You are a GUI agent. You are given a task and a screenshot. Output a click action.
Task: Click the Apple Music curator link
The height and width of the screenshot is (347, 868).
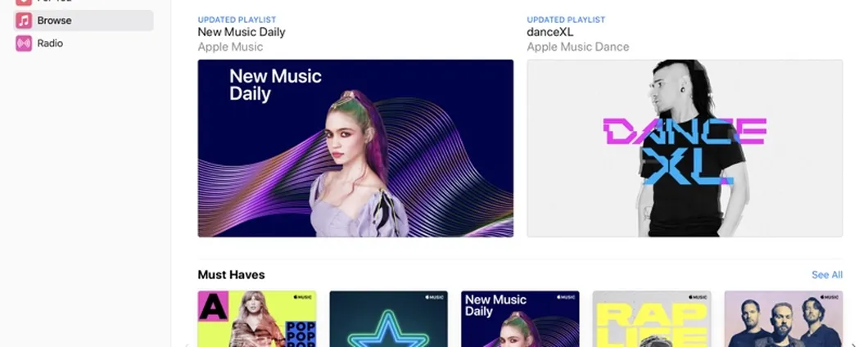(230, 47)
